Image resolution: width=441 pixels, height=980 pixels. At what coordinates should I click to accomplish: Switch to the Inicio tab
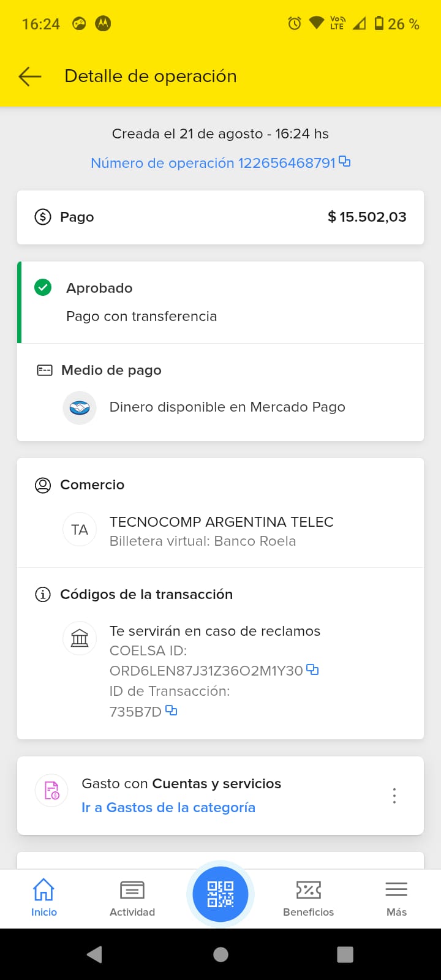coord(44,898)
